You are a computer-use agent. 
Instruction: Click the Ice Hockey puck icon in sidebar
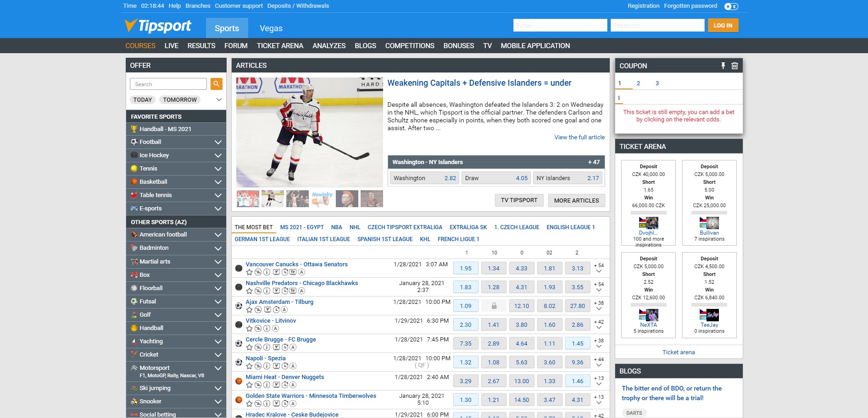pos(134,155)
